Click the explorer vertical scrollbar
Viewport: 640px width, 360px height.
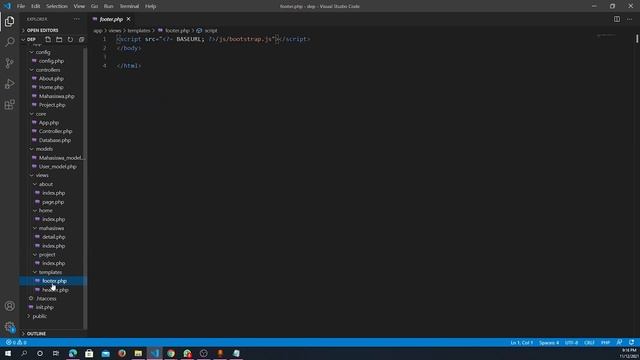[x=85, y=188]
